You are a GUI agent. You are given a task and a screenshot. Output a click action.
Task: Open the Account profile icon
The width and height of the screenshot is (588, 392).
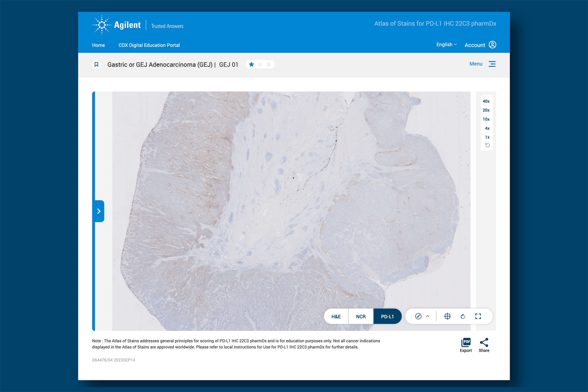(x=492, y=45)
